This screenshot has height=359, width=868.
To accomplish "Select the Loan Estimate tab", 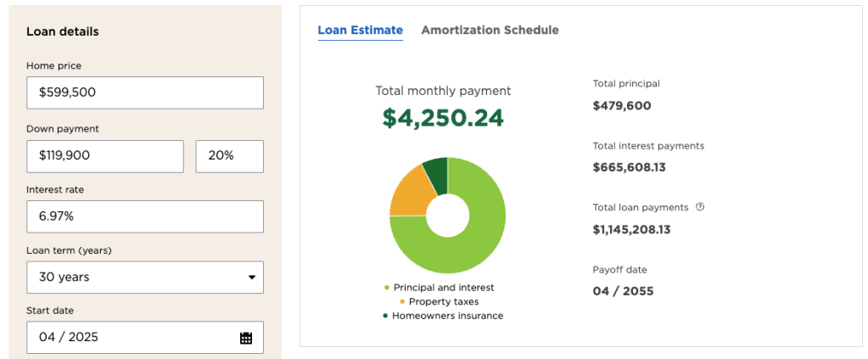I will pos(360,31).
